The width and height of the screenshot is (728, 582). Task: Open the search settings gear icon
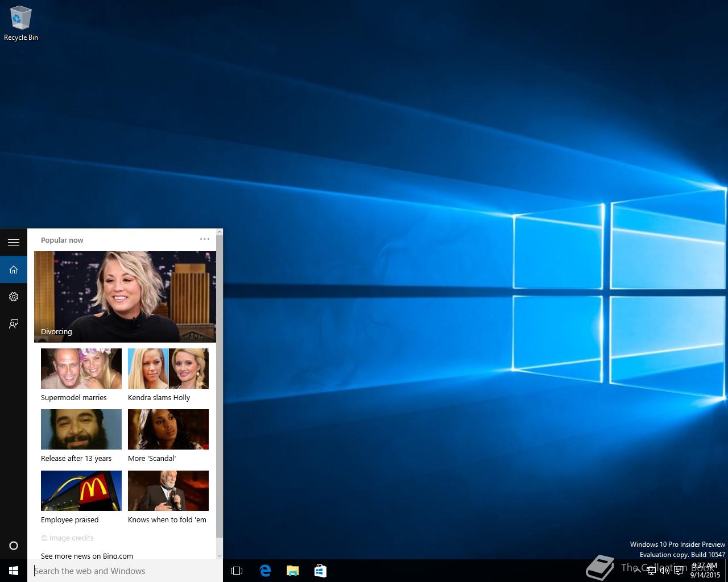(x=14, y=297)
